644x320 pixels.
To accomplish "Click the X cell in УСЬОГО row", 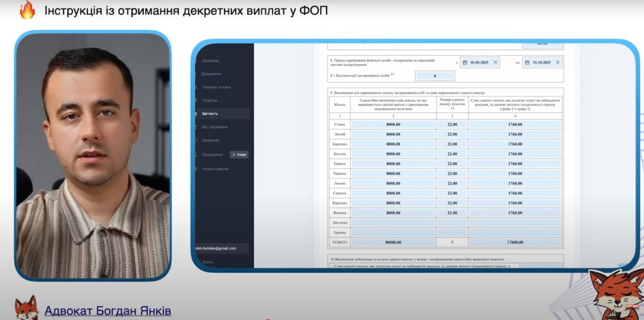I will 452,243.
